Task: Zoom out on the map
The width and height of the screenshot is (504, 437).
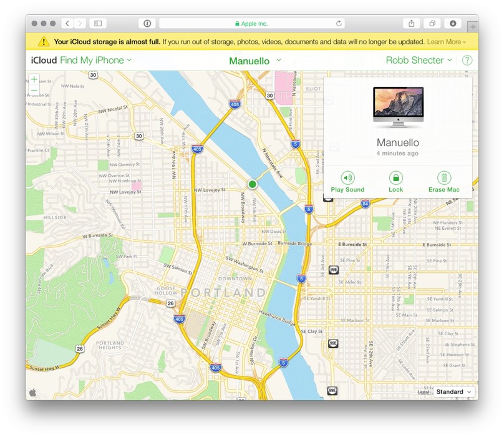Action: coord(34,90)
